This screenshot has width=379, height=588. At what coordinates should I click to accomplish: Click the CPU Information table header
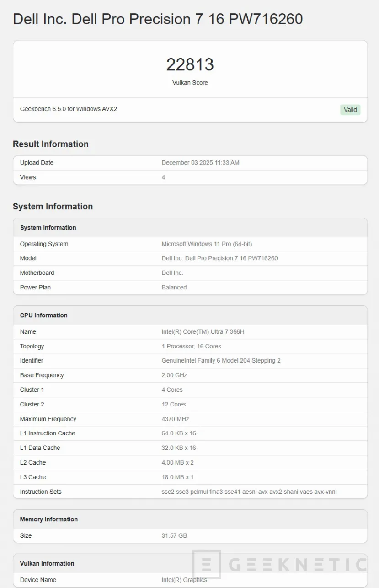43,315
